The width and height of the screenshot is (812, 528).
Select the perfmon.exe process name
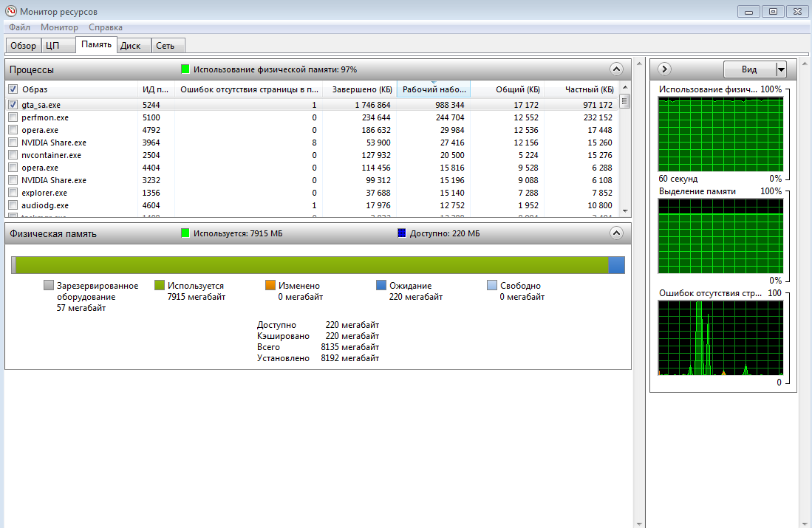point(45,117)
